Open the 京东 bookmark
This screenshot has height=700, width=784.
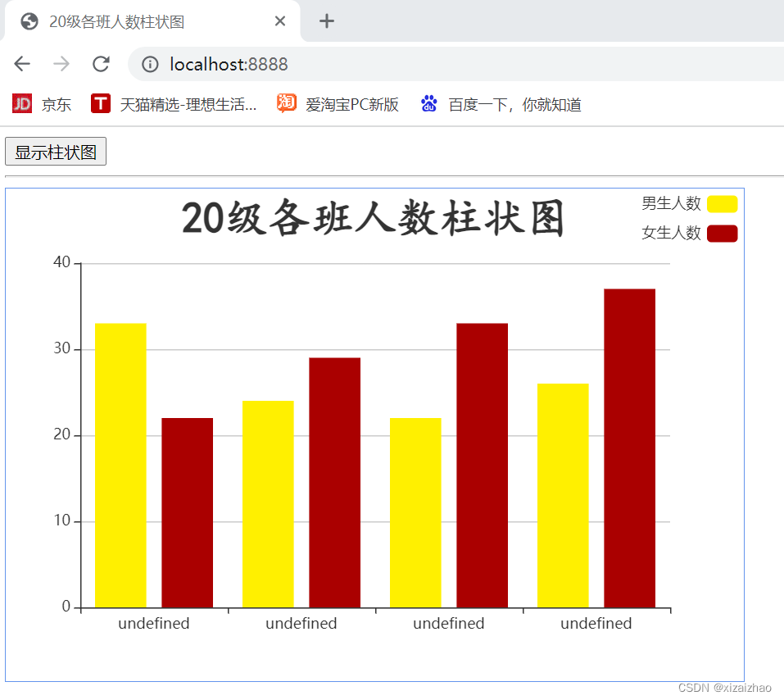pyautogui.click(x=42, y=104)
